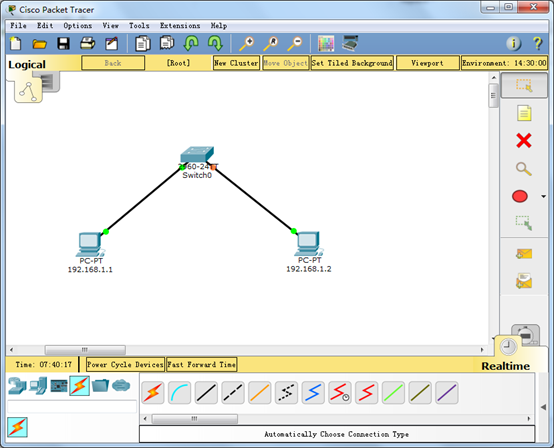Zoom out with the minus magnifier

click(x=295, y=44)
